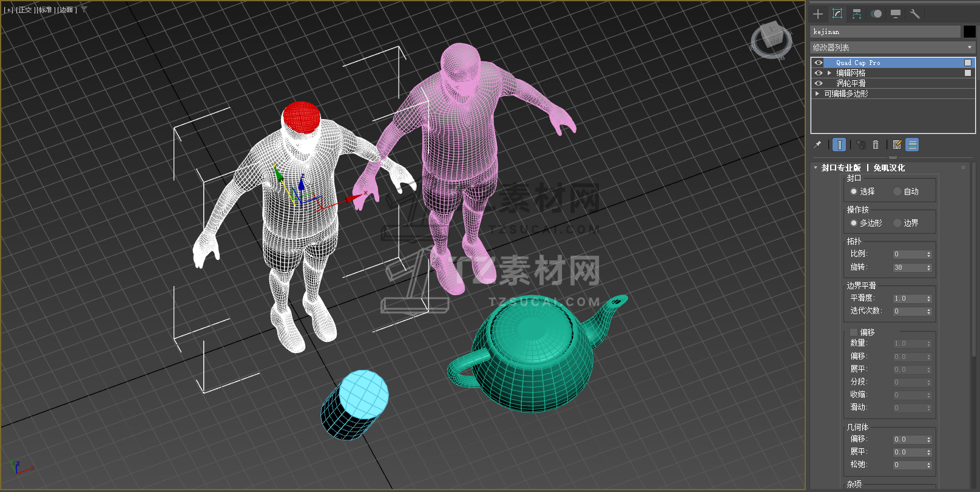Select the 边界 radio button
980x492 pixels.
click(x=897, y=223)
